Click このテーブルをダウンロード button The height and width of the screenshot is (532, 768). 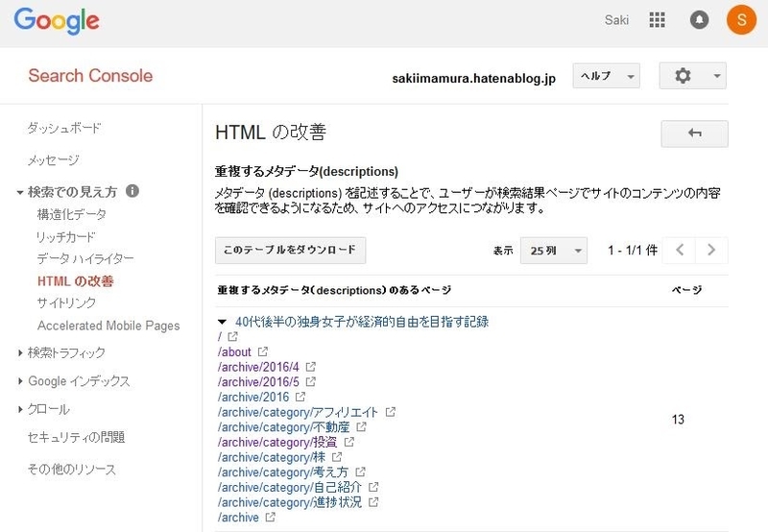click(291, 251)
